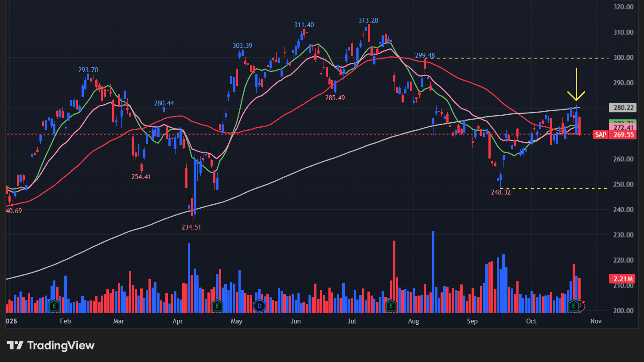644x362 pixels.
Task: Expand the 280.22 price label on right axis
Action: 623,107
